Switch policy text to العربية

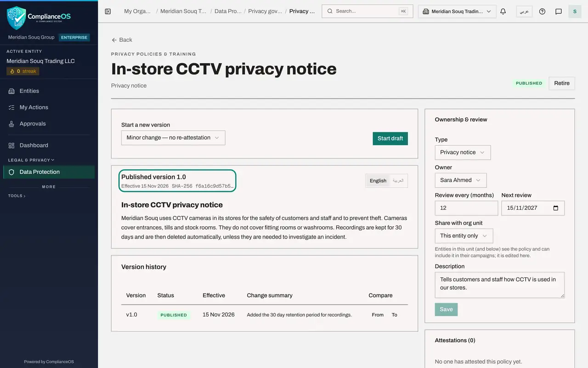coord(398,181)
